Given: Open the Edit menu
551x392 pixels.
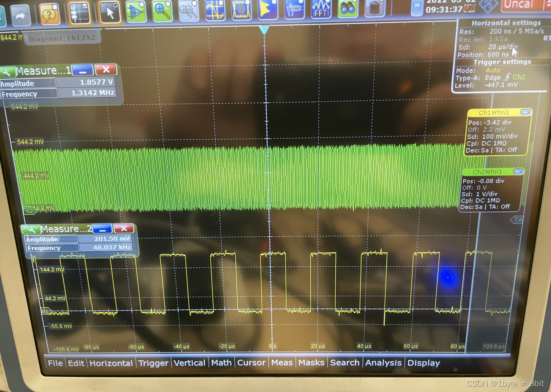Looking at the screenshot, I should pyautogui.click(x=76, y=363).
